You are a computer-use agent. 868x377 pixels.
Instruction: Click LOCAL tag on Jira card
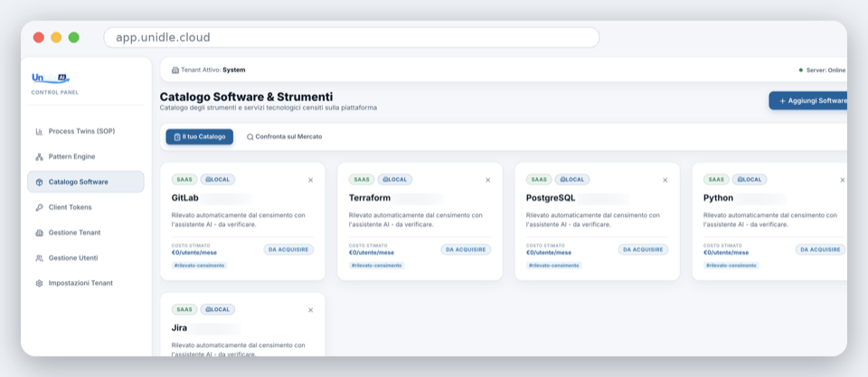(x=218, y=309)
